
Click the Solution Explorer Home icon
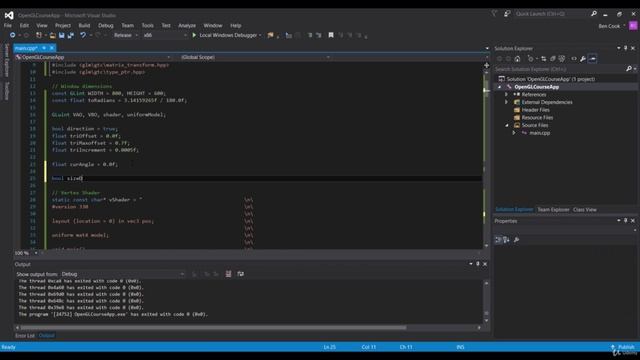pyautogui.click(x=518, y=59)
